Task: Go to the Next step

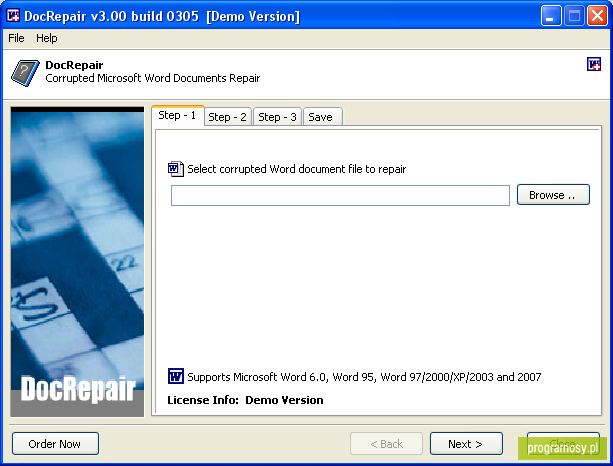Action: point(466,444)
